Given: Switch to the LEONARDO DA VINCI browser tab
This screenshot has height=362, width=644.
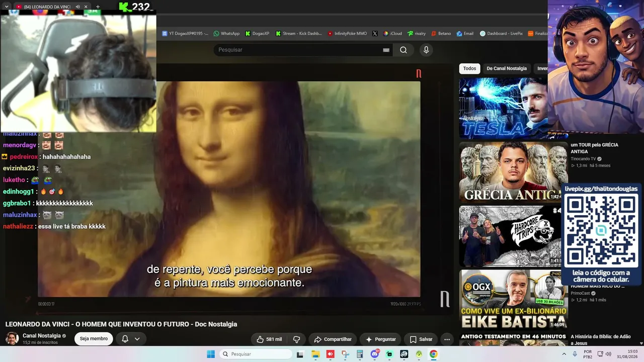Looking at the screenshot, I should (x=47, y=7).
